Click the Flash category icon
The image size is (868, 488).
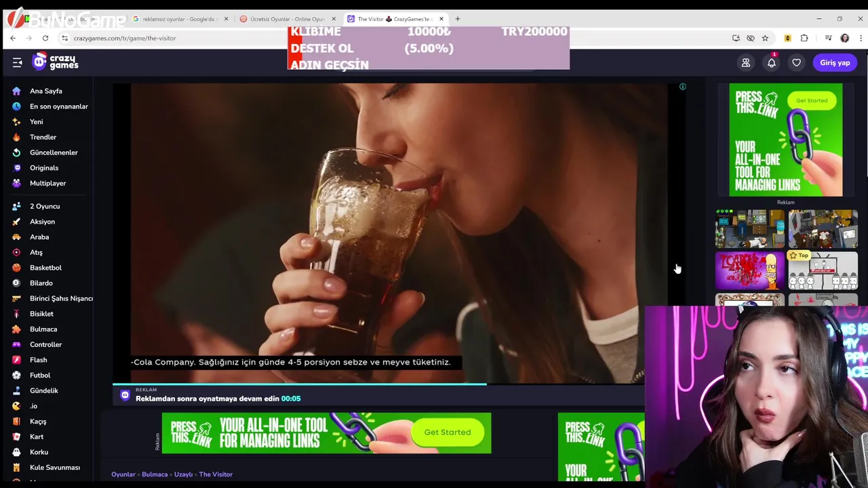[x=16, y=360]
